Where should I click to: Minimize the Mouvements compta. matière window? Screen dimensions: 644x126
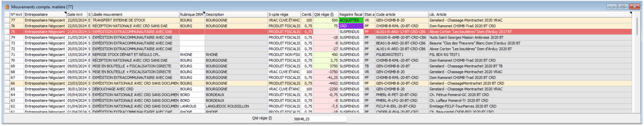click(611, 7)
